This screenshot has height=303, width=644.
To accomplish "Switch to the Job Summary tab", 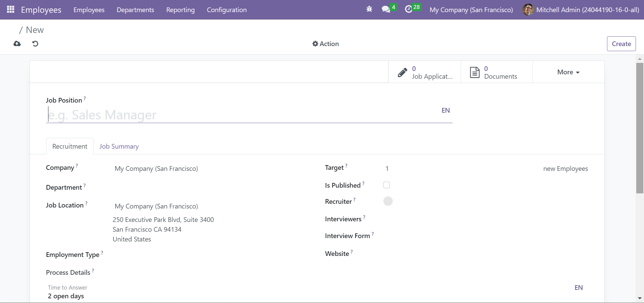I will [119, 146].
